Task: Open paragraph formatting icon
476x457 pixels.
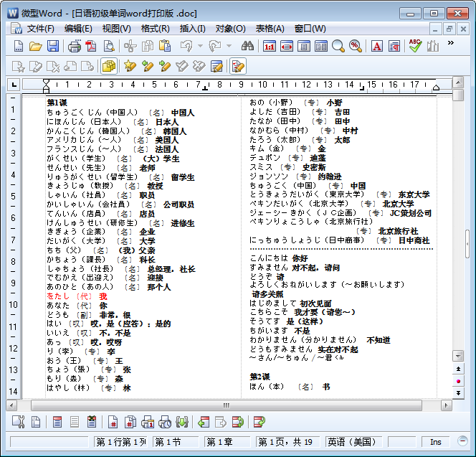Action: point(394,46)
